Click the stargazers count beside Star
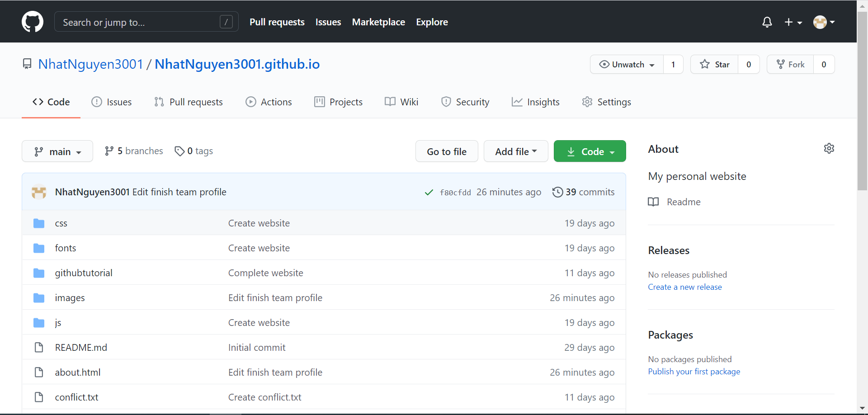868x415 pixels. [x=749, y=64]
